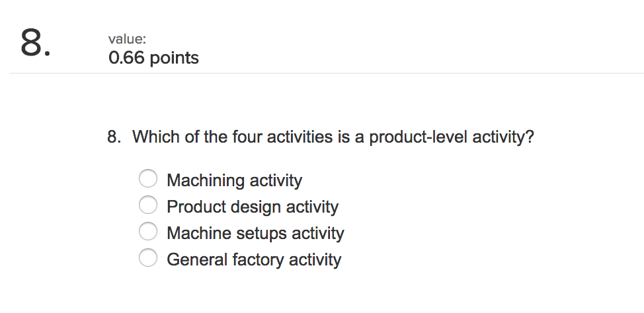Click the "General factory activity" answer text
Screen dimensions: 644x313
(254, 260)
